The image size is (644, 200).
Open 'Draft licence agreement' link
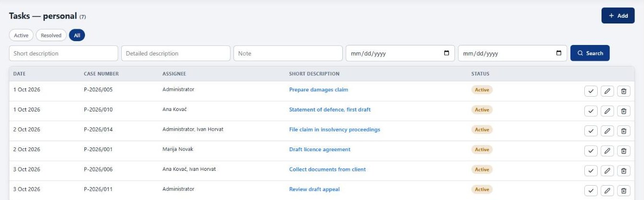tap(320, 149)
